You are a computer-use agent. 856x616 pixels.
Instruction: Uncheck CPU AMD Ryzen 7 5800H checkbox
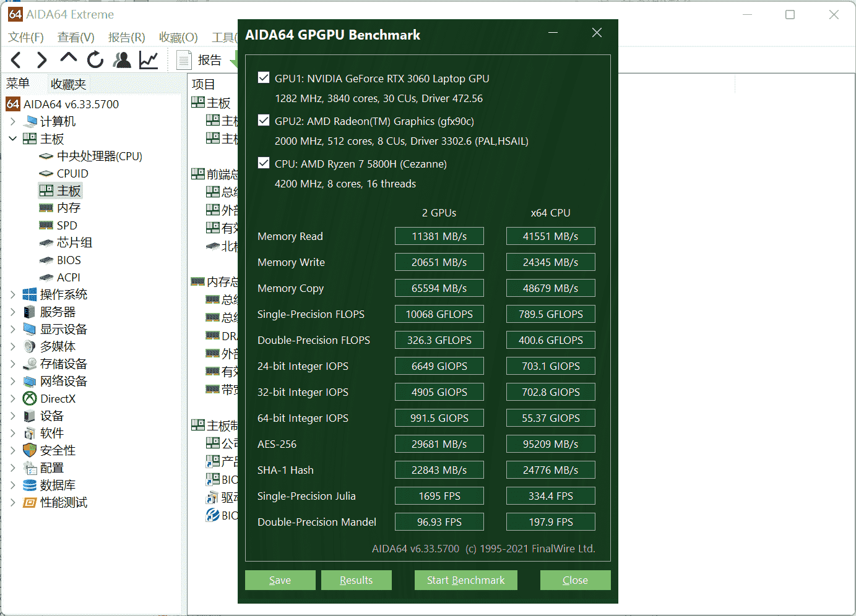[x=264, y=163]
